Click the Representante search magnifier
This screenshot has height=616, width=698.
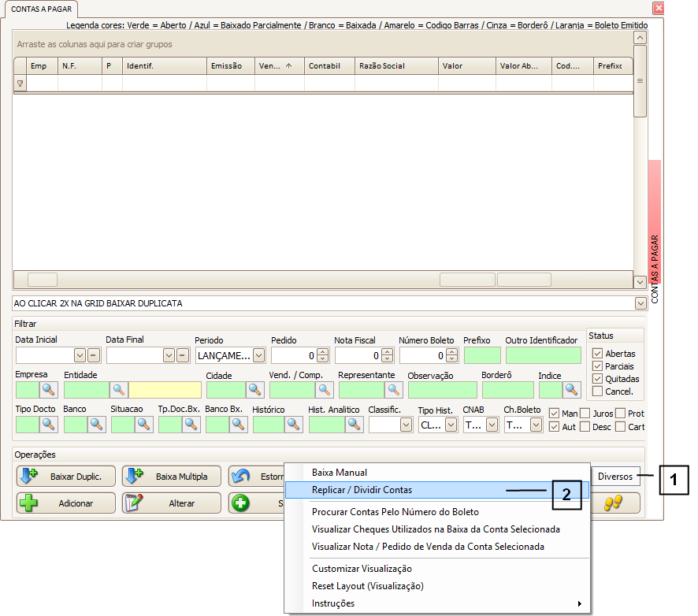click(x=393, y=389)
